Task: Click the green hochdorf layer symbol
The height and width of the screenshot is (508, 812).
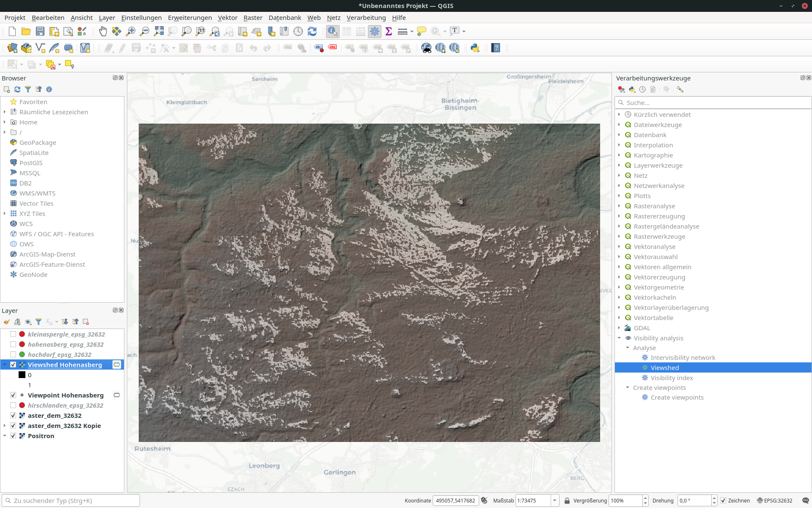Action: coord(22,354)
